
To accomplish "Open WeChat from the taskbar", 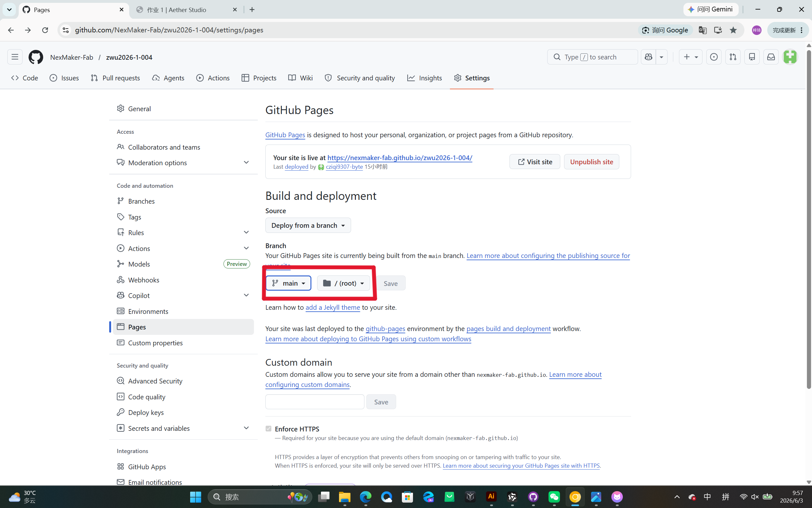I will 554,497.
